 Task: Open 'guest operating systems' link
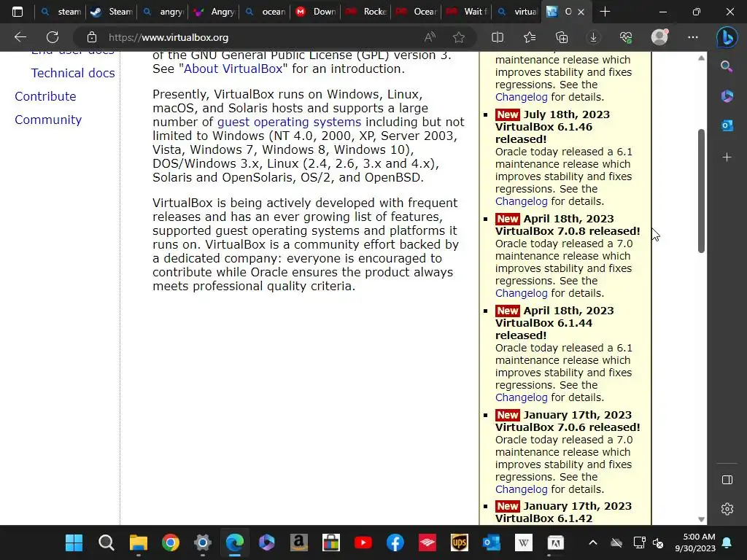coord(289,122)
